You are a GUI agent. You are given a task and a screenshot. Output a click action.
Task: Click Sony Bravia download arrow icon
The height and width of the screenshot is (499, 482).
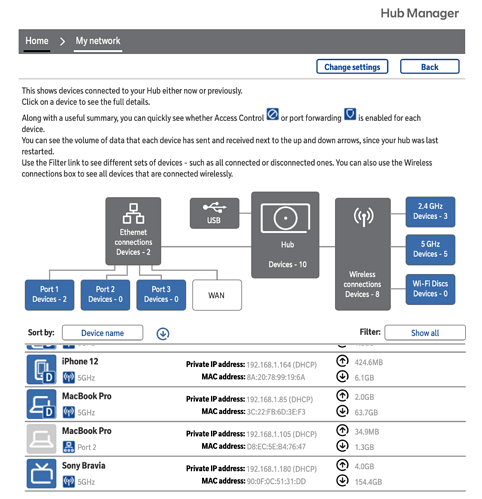(x=342, y=480)
